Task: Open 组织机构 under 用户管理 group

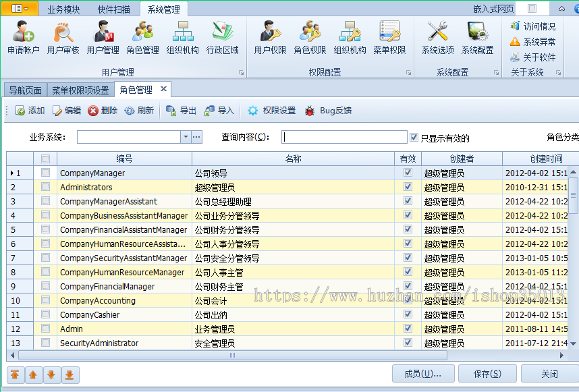Action: pos(183,38)
